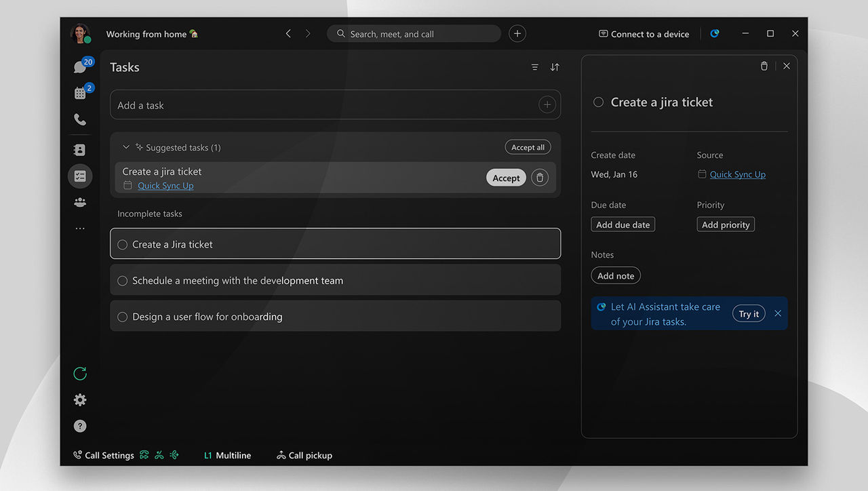Check off 'Schedule a meeting with the development team'
This screenshot has height=491, width=868.
coord(123,281)
